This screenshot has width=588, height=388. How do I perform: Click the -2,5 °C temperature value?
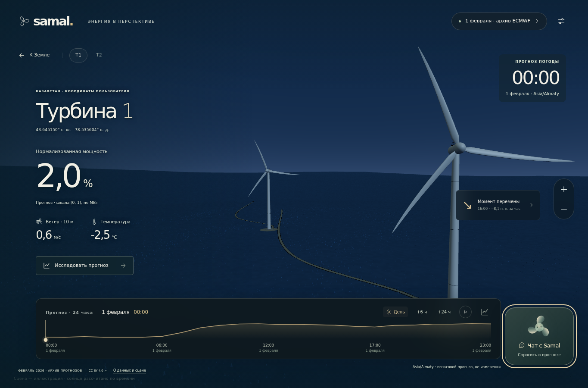click(104, 235)
